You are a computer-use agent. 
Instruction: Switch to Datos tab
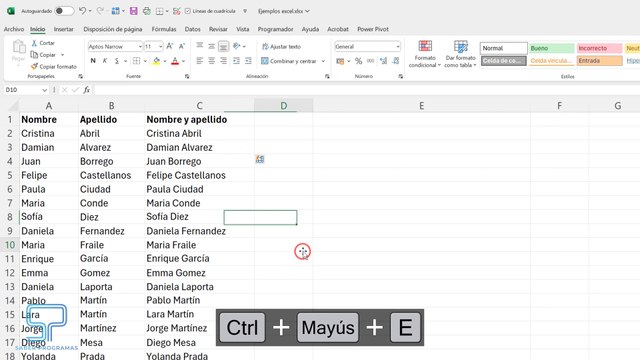coord(192,29)
